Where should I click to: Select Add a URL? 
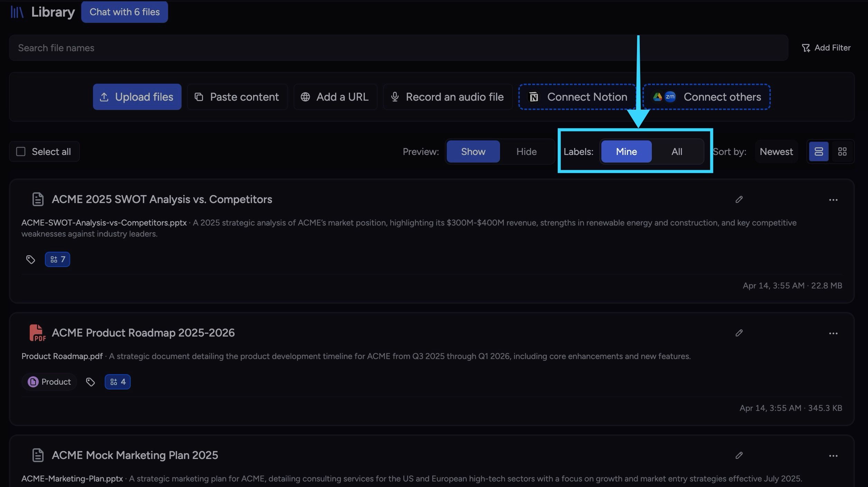[335, 97]
